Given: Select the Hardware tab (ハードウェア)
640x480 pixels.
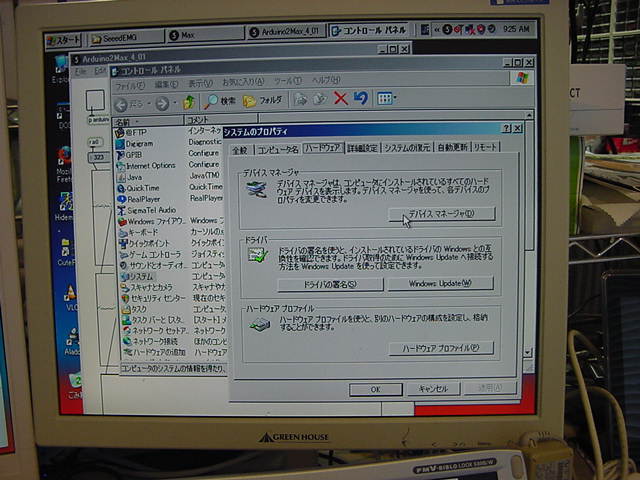Looking at the screenshot, I should tap(323, 148).
